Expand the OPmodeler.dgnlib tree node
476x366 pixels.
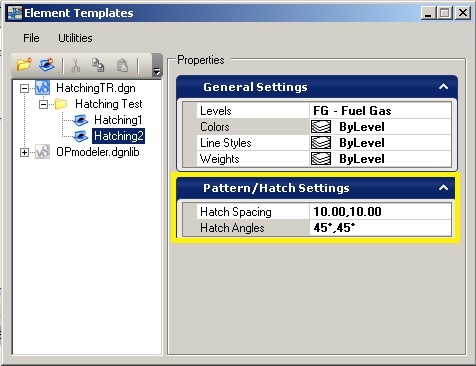point(24,152)
